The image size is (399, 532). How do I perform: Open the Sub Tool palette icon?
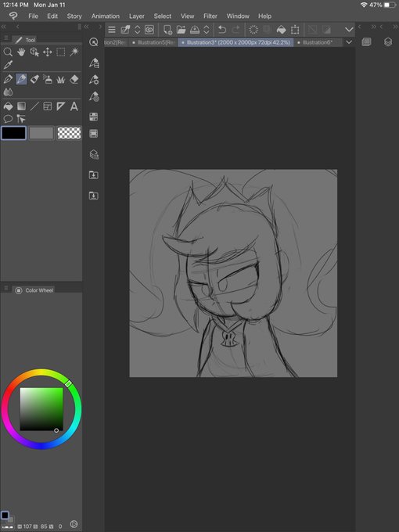click(94, 63)
